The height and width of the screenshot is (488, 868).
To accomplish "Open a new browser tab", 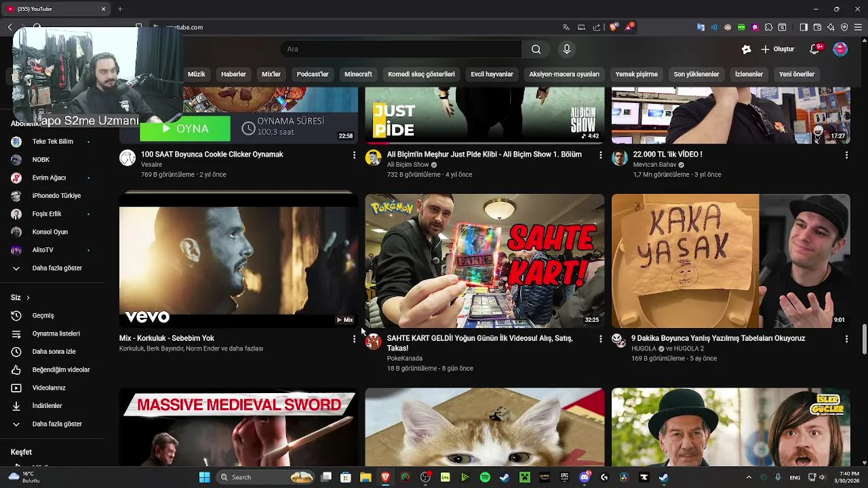I will [120, 9].
